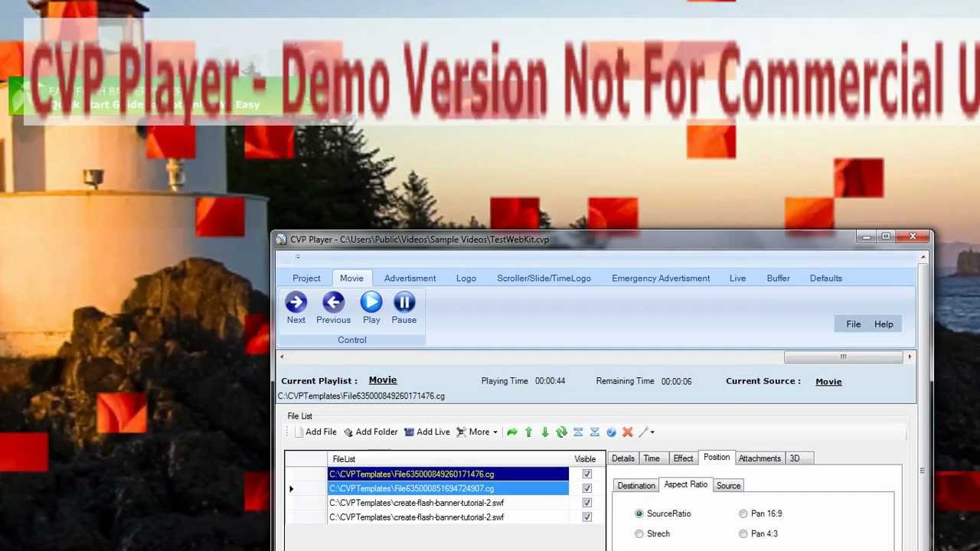The width and height of the screenshot is (980, 551).
Task: Select the Strech radio button
Action: [x=639, y=533]
